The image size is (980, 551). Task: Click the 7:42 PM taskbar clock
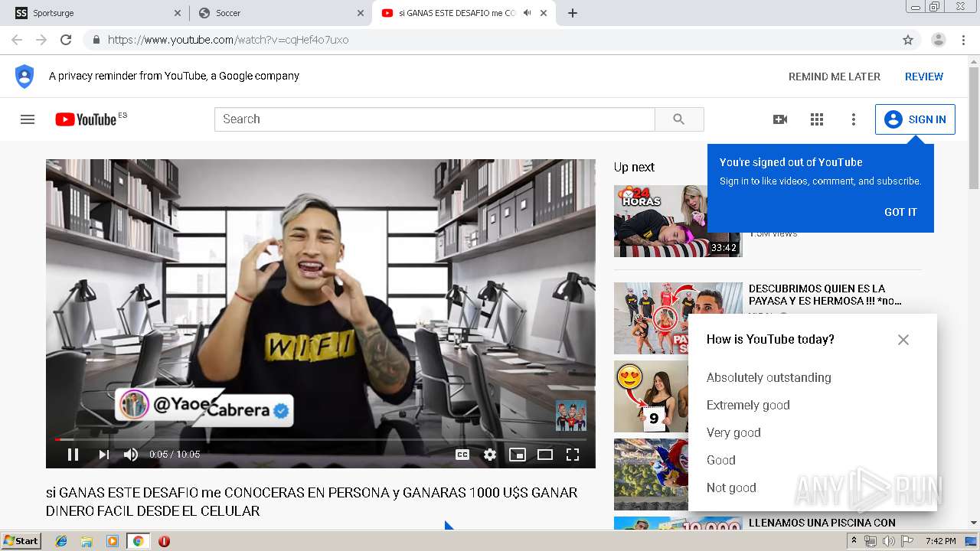pos(940,541)
